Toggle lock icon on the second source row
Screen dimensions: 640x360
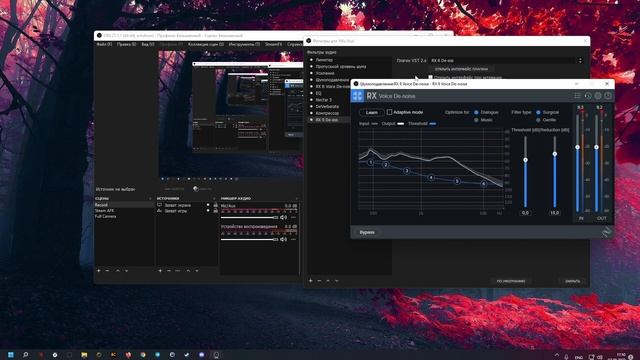216,211
